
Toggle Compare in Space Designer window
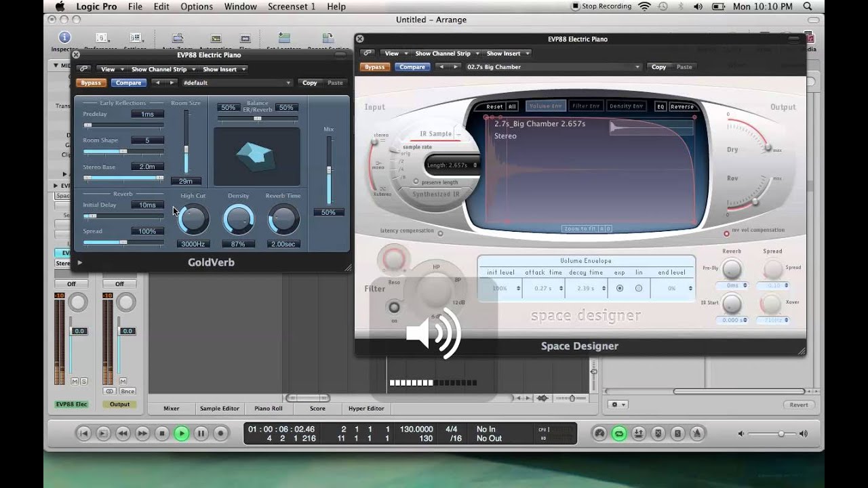click(412, 67)
